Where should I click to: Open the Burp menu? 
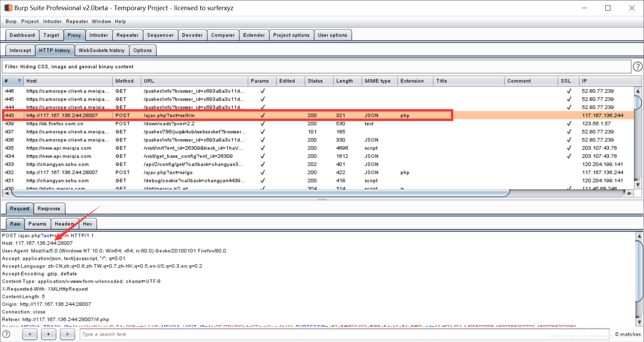(11, 21)
